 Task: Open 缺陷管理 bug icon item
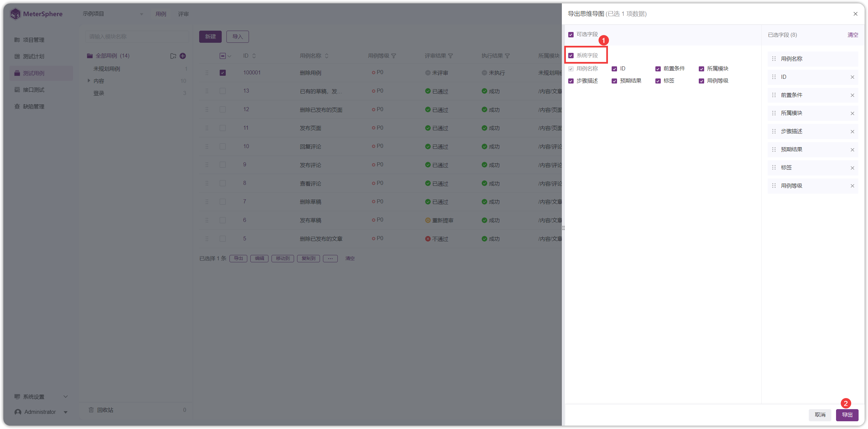(x=17, y=106)
